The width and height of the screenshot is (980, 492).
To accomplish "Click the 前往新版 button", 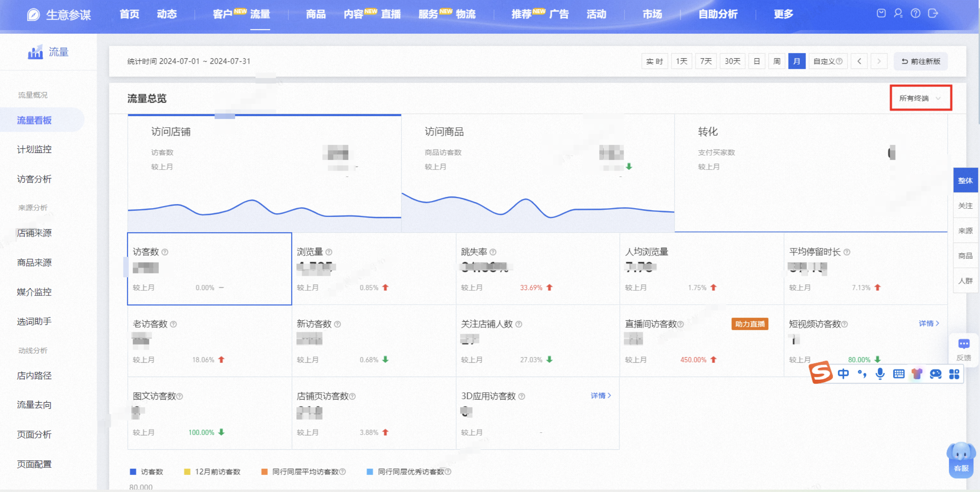I will pyautogui.click(x=921, y=61).
